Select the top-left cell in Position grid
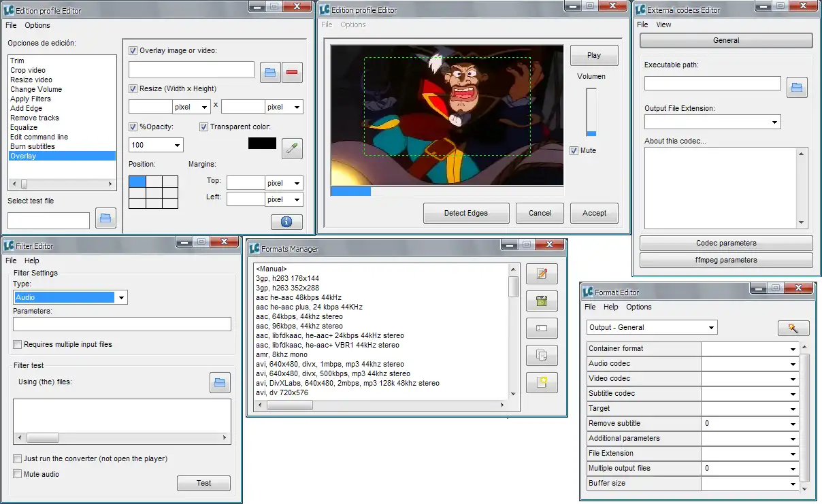The width and height of the screenshot is (822, 504). tap(137, 182)
